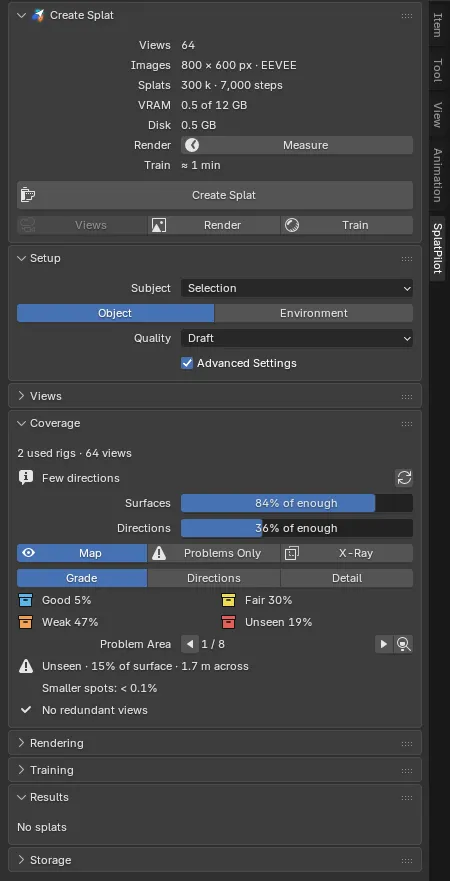Click the circular icon on the Train step button
The width and height of the screenshot is (450, 881).
(x=292, y=225)
